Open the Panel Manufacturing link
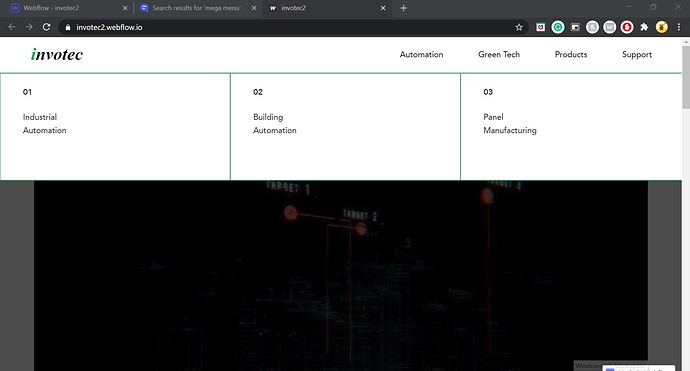The height and width of the screenshot is (371, 690). 510,124
